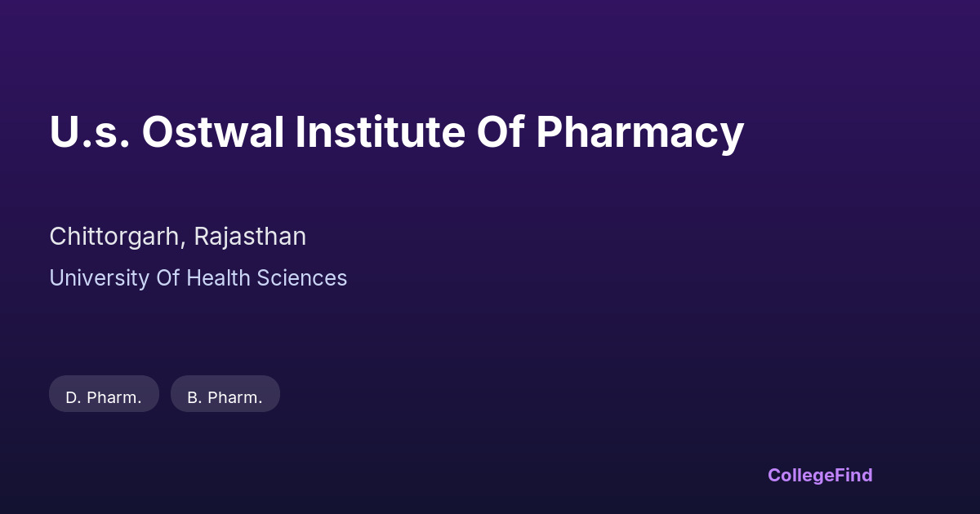Screen dimensions: 980x514
Task: Click the College part of CollegeFind
Action: click(x=801, y=475)
